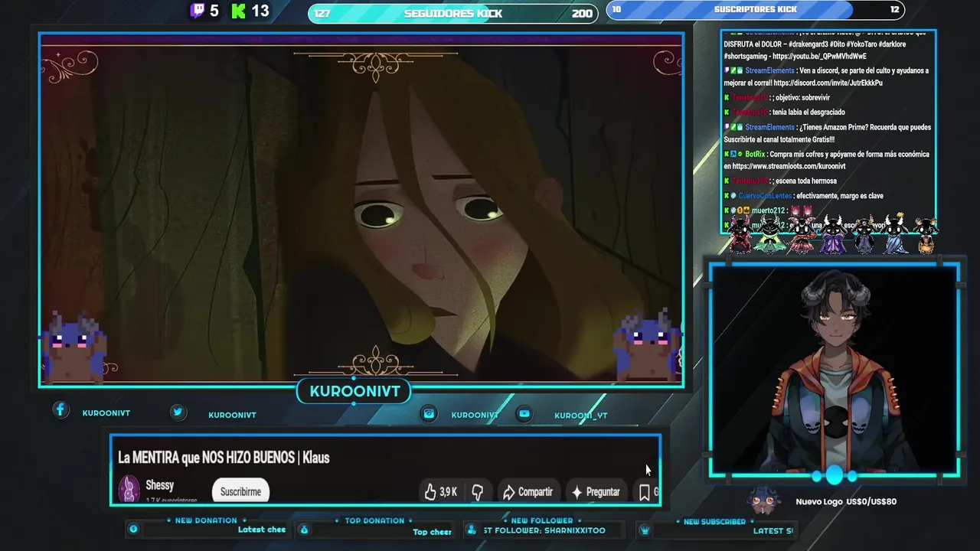Save video with the bookmark icon
Image resolution: width=980 pixels, height=551 pixels.
pyautogui.click(x=645, y=492)
